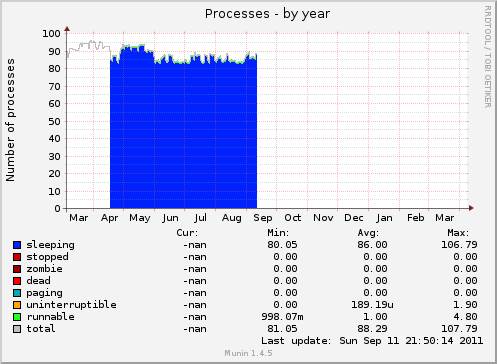This screenshot has width=497, height=364.
Task: Click total minimum value 81.05
Action: pos(282,329)
